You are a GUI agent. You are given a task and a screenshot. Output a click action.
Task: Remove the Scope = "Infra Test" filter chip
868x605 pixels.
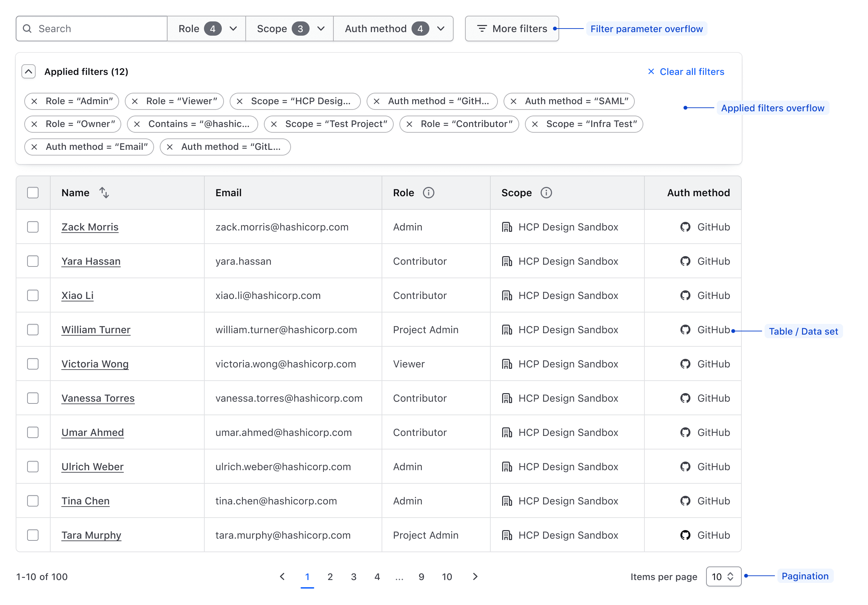coord(535,124)
